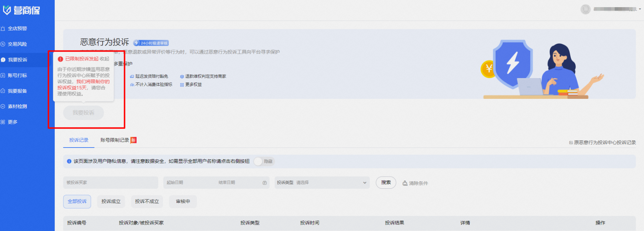Click the 账号打标 sidebar icon
The image size is (644, 231).
click(3, 76)
